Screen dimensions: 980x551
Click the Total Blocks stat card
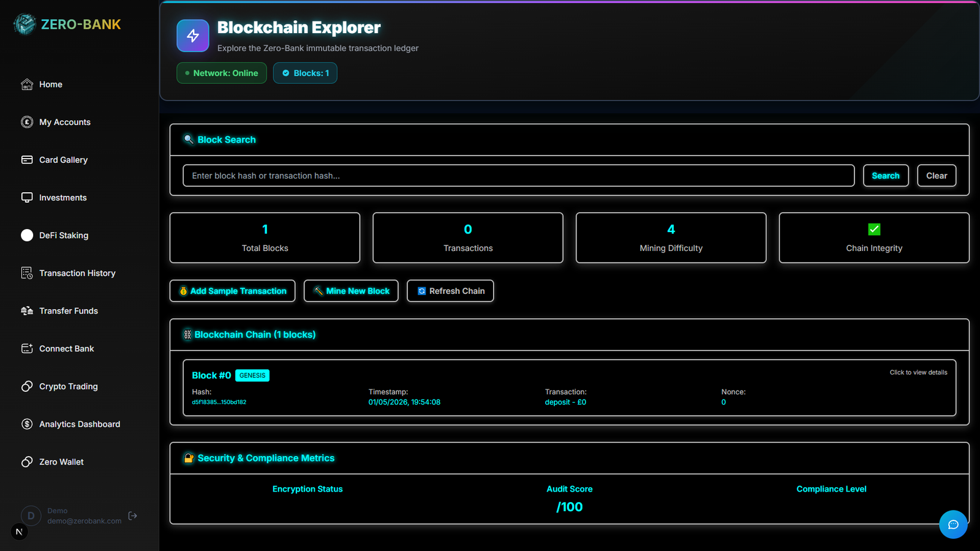coord(265,238)
